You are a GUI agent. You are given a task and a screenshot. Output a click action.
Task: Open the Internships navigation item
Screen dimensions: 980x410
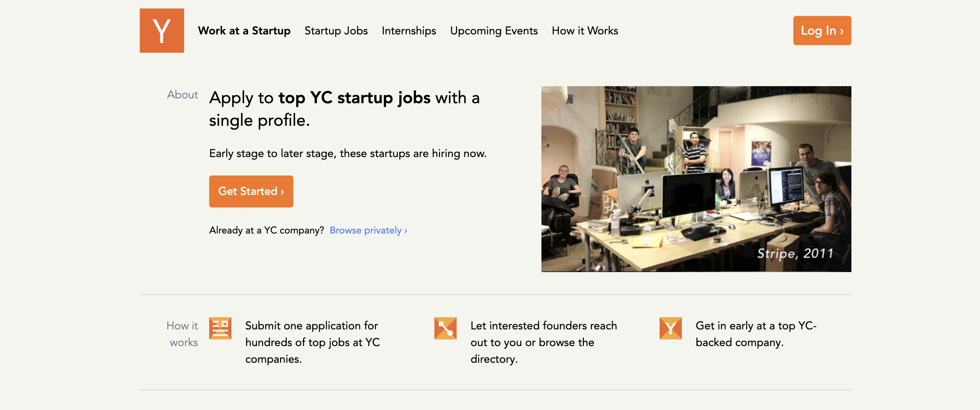[409, 31]
